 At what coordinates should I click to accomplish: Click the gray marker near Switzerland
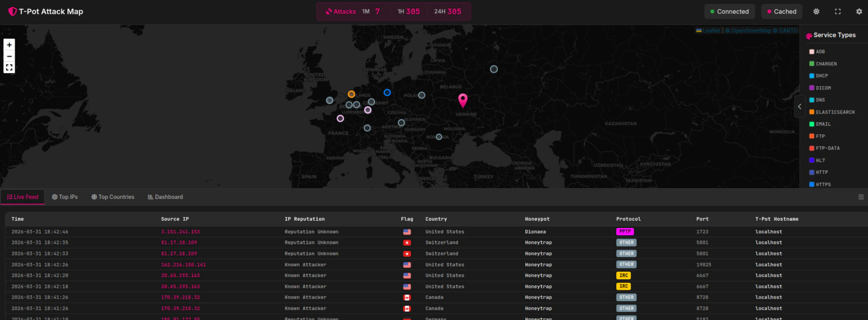coord(367,128)
